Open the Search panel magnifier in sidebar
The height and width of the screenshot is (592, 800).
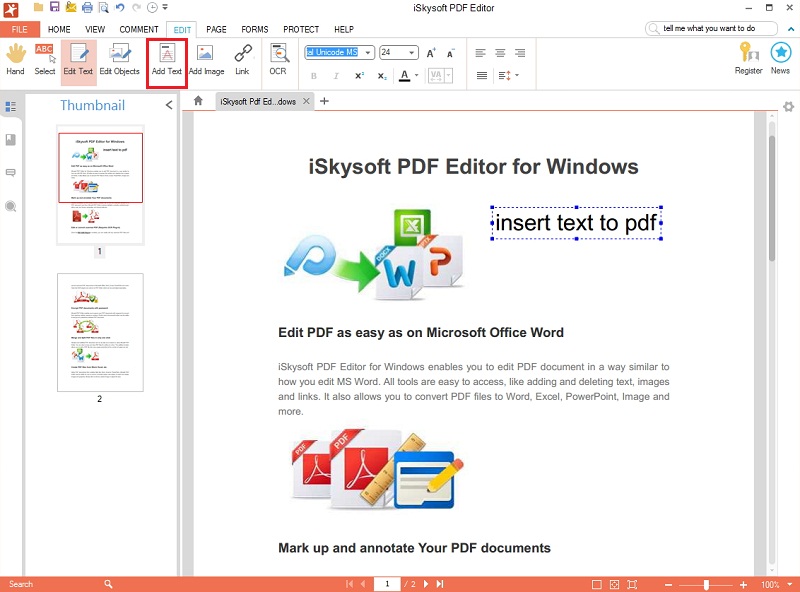11,206
